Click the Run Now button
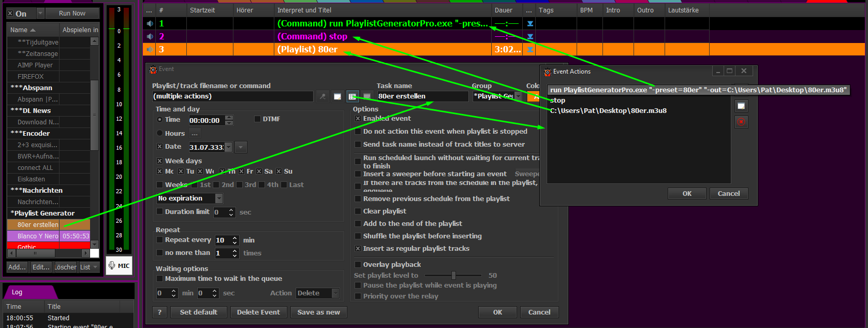The height and width of the screenshot is (328, 868). [72, 13]
